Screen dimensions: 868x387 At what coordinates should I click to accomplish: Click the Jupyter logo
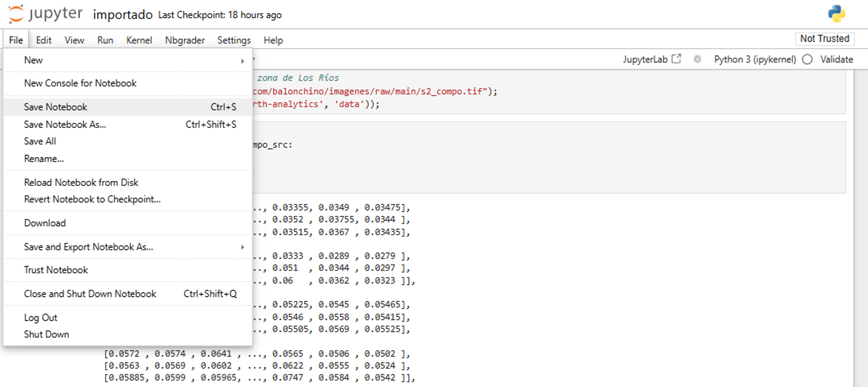[45, 14]
